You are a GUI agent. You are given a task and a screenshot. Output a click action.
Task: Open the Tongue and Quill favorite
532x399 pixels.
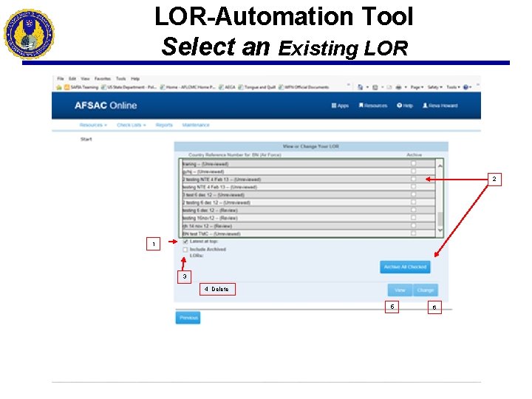257,87
